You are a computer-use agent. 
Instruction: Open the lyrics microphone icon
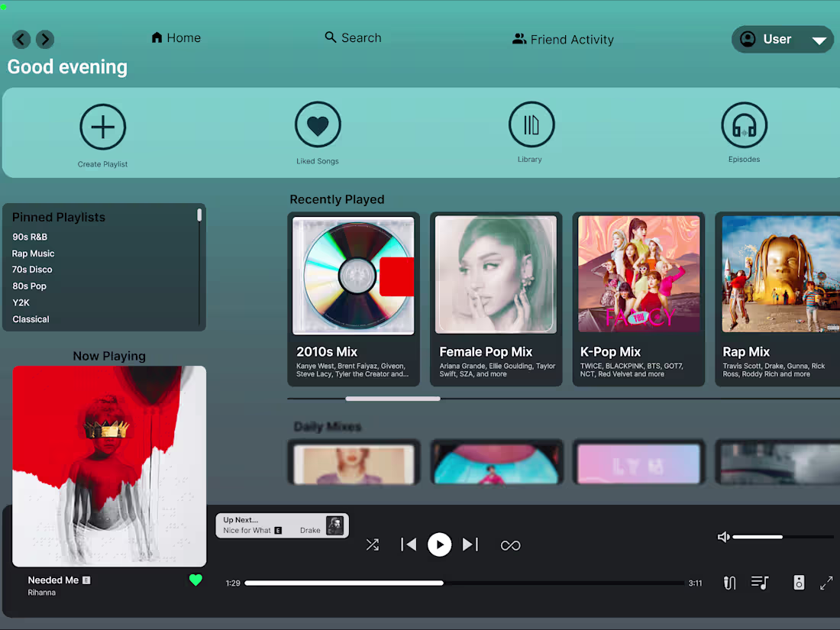tap(729, 583)
